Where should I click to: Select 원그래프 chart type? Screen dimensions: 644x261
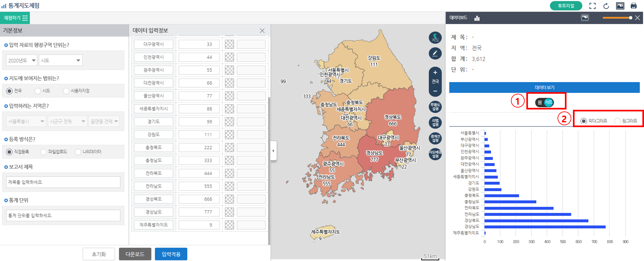(617, 121)
